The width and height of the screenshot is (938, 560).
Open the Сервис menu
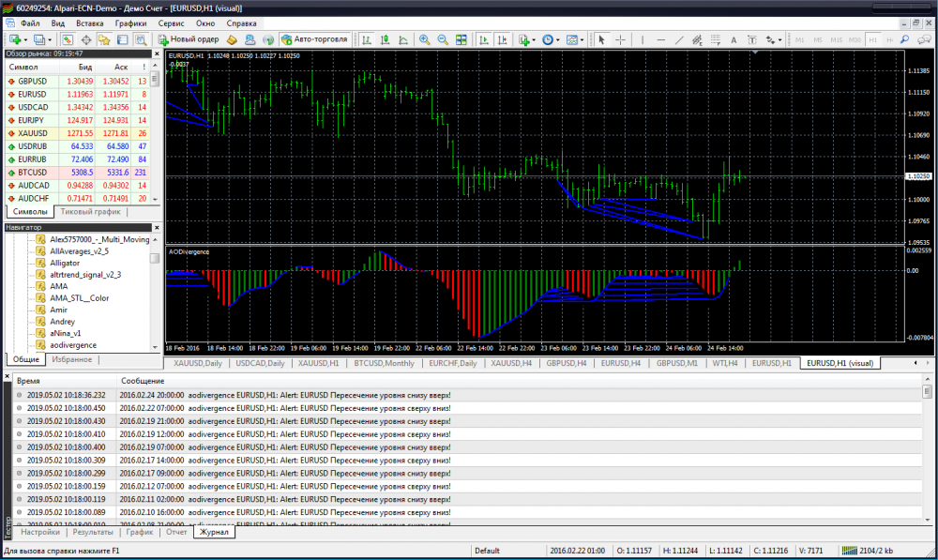click(171, 22)
